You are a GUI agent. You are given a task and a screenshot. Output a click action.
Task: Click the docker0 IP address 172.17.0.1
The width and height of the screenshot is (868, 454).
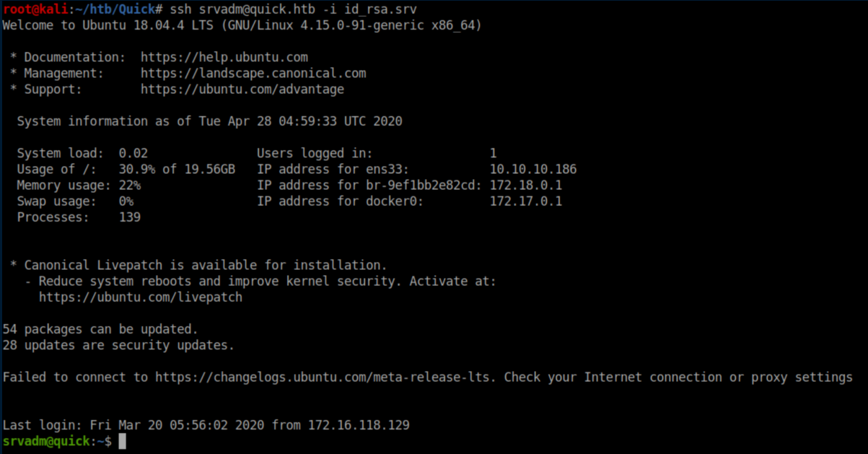coord(525,201)
